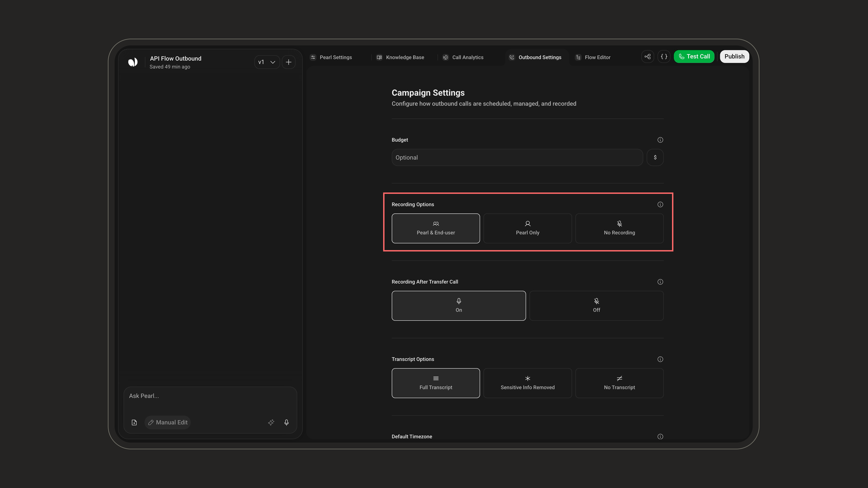
Task: Go to Call Analytics tab
Action: pos(463,57)
